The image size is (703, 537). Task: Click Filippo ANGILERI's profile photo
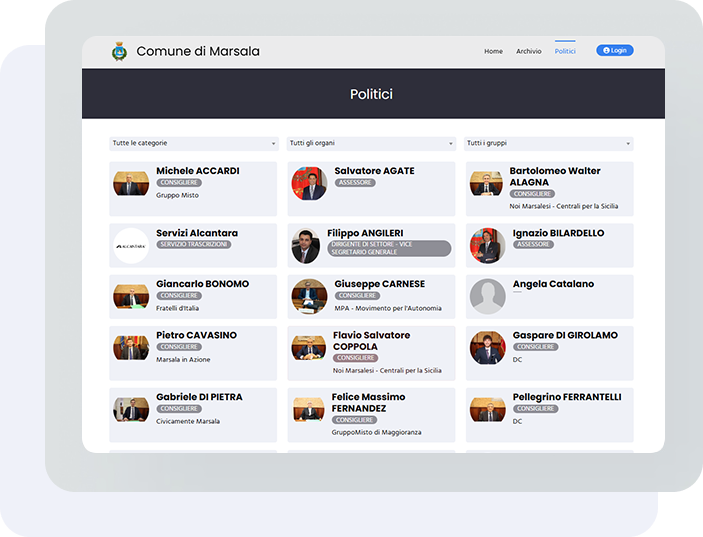click(x=306, y=246)
